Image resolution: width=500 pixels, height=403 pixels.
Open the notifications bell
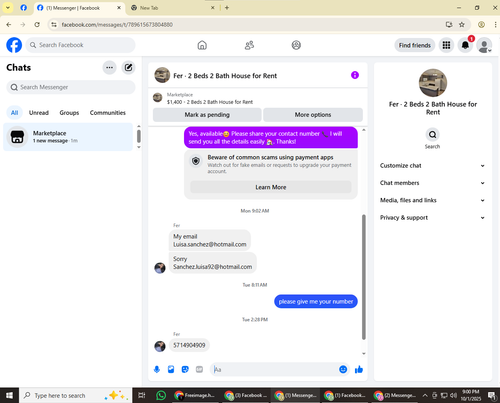click(465, 45)
